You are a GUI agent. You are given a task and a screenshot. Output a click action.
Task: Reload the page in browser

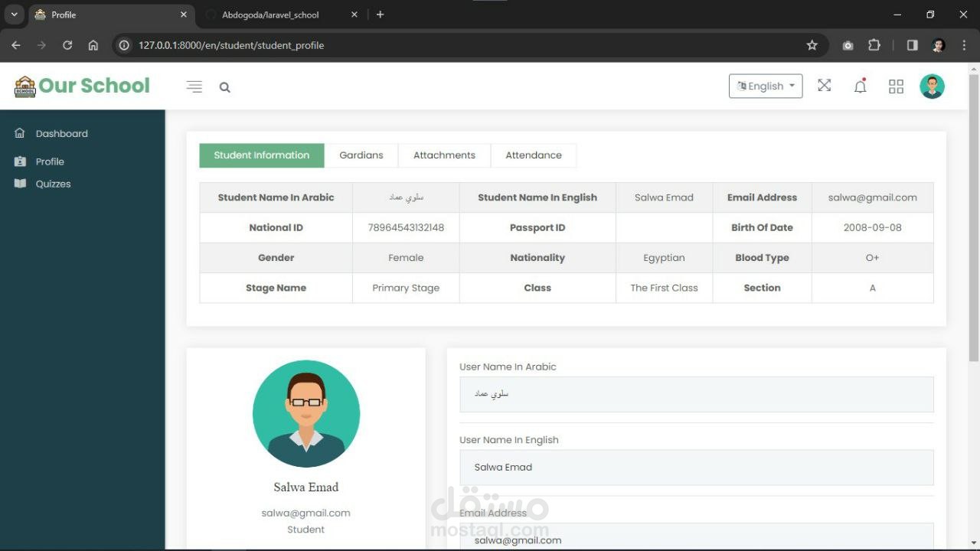[x=67, y=45]
